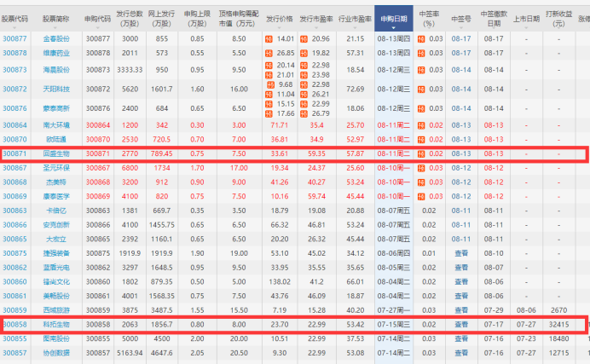Screen dimensions: 590x364
Task: Open stock code link 300866
Action: pyautogui.click(x=14, y=225)
